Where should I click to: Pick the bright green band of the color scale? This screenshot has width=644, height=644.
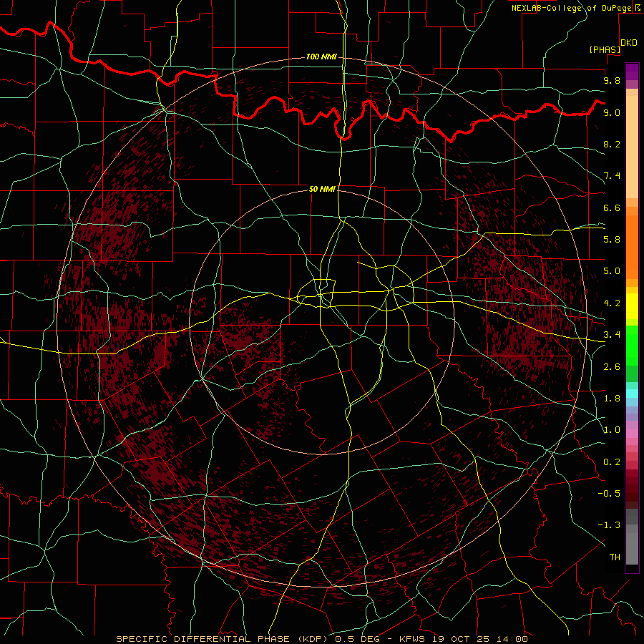point(632,346)
